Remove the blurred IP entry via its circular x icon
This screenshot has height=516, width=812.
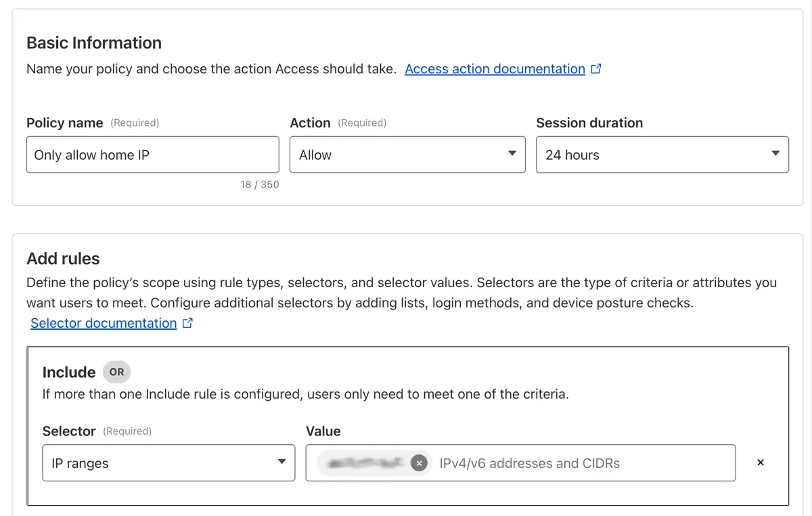(419, 463)
